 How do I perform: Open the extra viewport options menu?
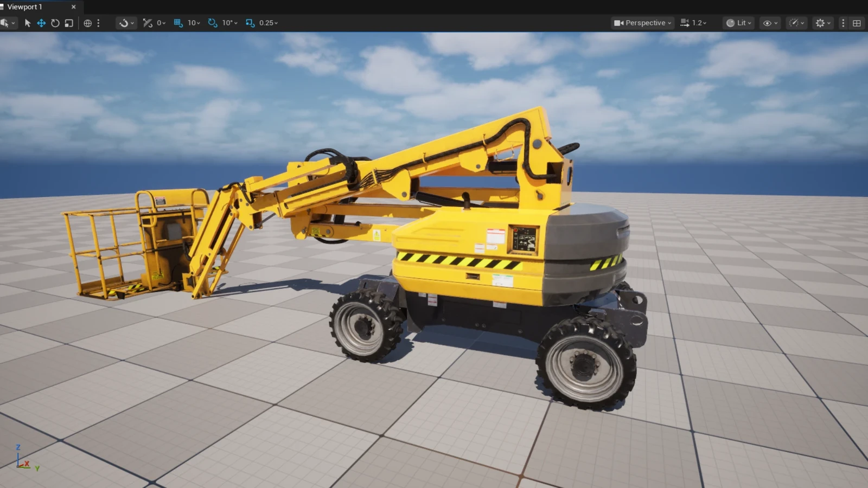843,23
